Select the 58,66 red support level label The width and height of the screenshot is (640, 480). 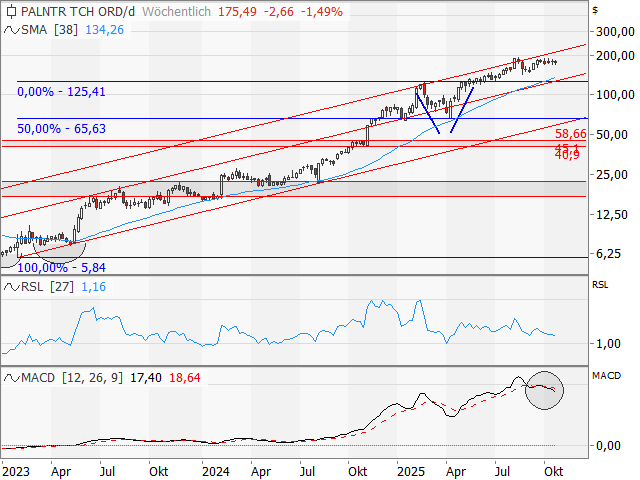tap(570, 133)
